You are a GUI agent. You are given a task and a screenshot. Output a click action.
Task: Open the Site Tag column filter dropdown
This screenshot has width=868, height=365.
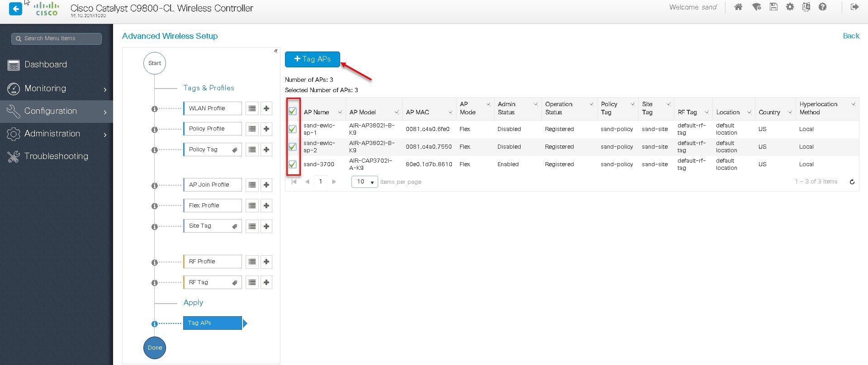pos(668,104)
